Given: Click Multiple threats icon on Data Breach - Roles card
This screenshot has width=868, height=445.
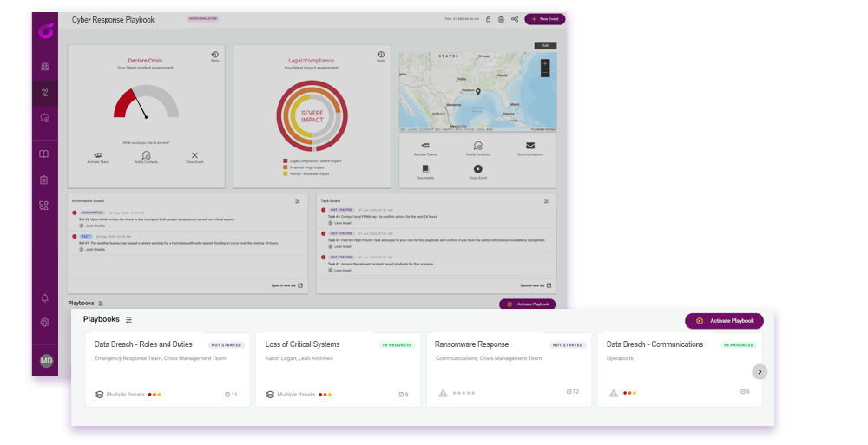Looking at the screenshot, I should (100, 395).
